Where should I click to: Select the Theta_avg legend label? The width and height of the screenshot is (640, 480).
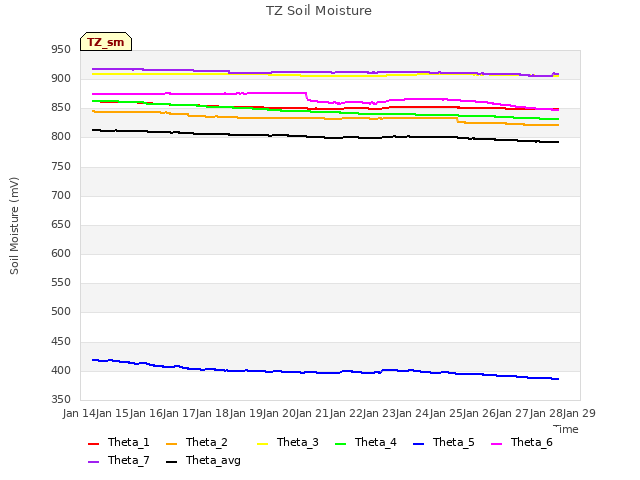point(213,460)
